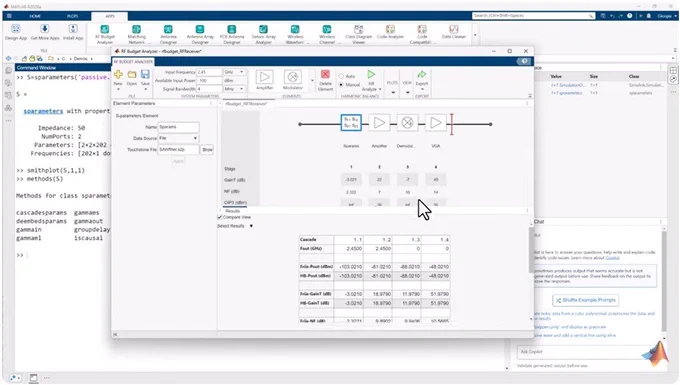Select the Demodulator block in the cascade
Screen dimensions: 680x385
pos(407,123)
